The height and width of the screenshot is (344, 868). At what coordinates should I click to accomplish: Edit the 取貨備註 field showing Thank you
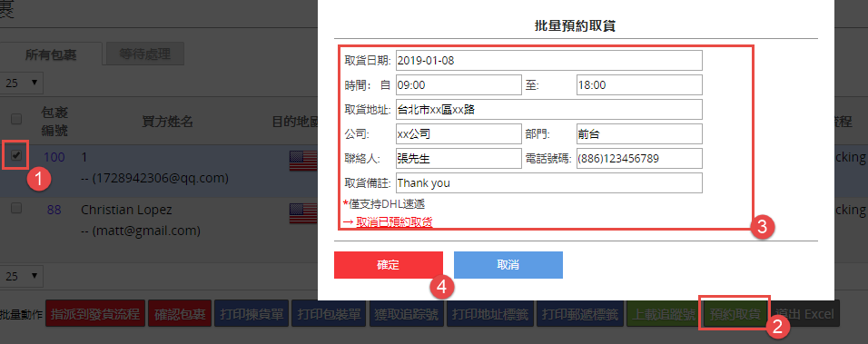(x=548, y=182)
